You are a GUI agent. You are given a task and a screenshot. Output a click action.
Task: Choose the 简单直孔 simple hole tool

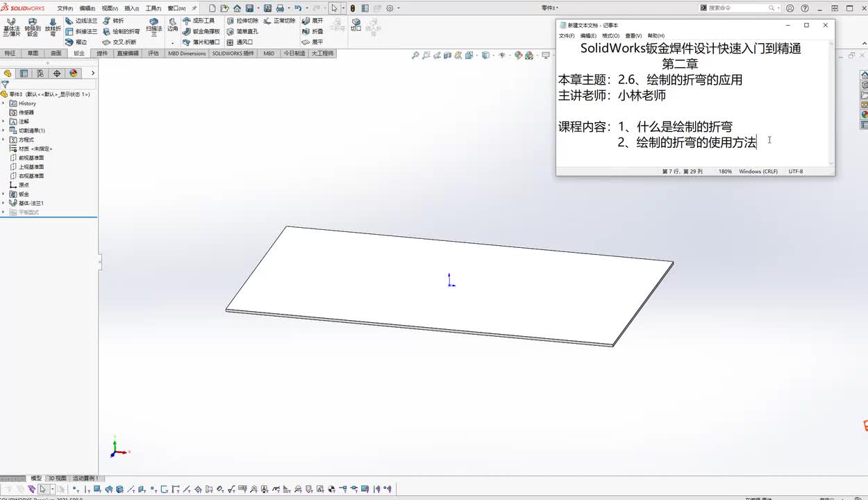[242, 31]
